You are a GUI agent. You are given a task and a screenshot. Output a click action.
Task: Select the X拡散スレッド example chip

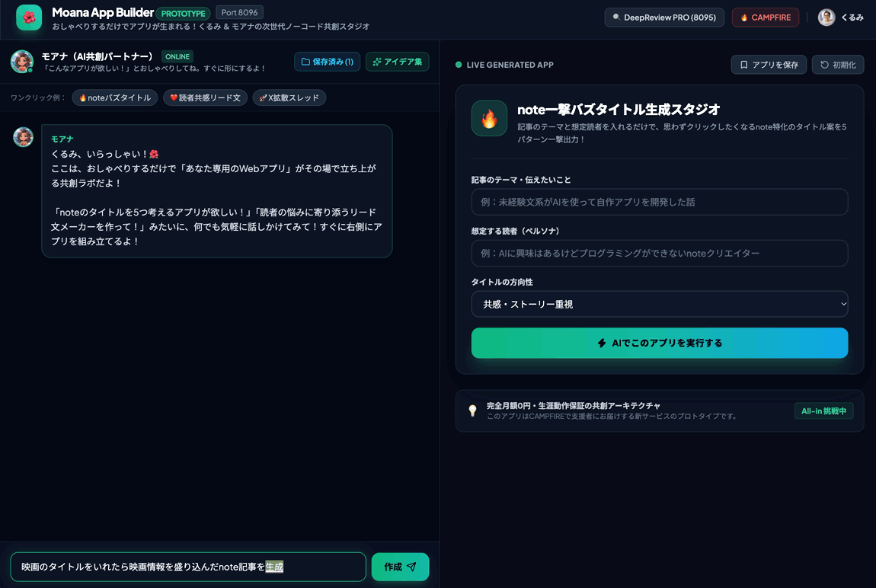pyautogui.click(x=289, y=97)
